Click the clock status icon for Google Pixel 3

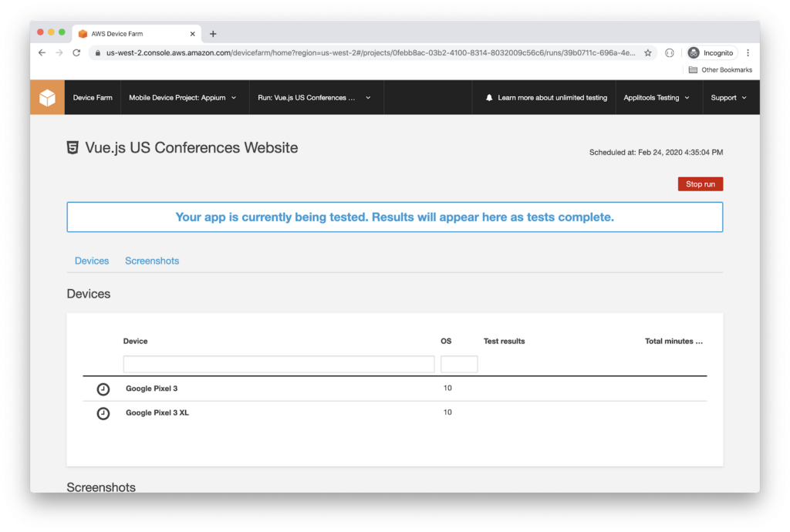pos(103,389)
